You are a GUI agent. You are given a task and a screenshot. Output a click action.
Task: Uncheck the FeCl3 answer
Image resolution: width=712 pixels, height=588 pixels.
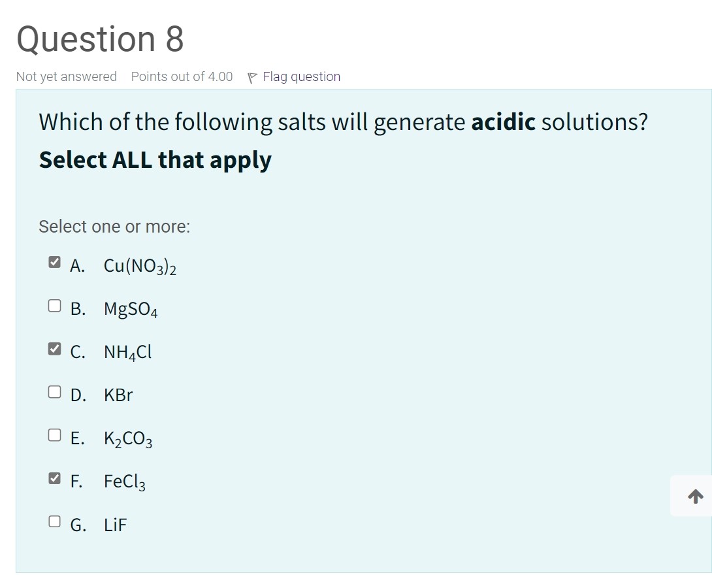(54, 477)
